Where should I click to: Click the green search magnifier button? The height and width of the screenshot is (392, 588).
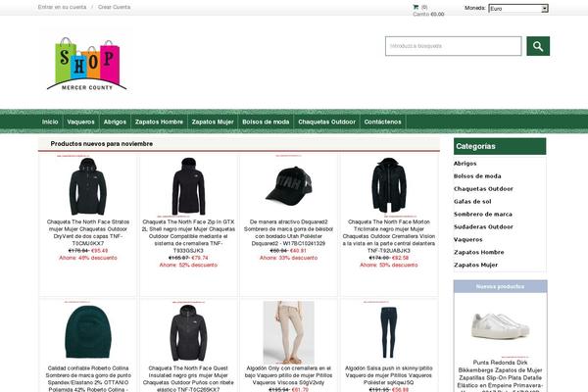click(x=538, y=46)
